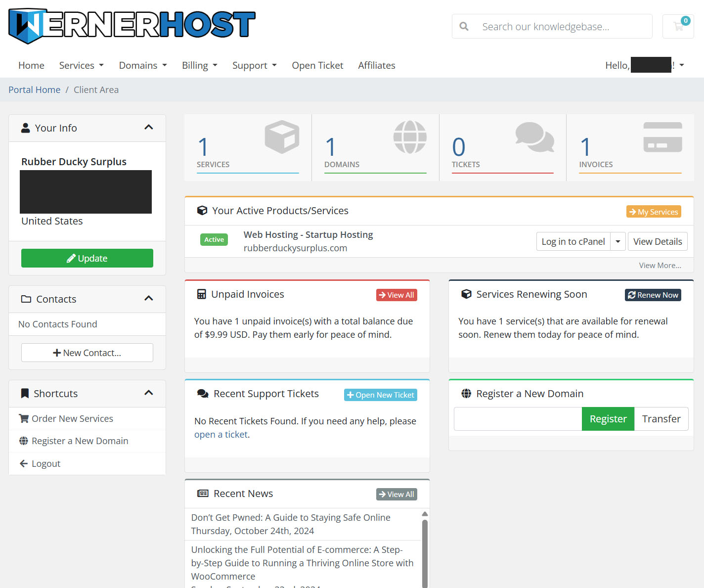This screenshot has width=704, height=588.
Task: Click the open a ticket link
Action: (x=221, y=434)
